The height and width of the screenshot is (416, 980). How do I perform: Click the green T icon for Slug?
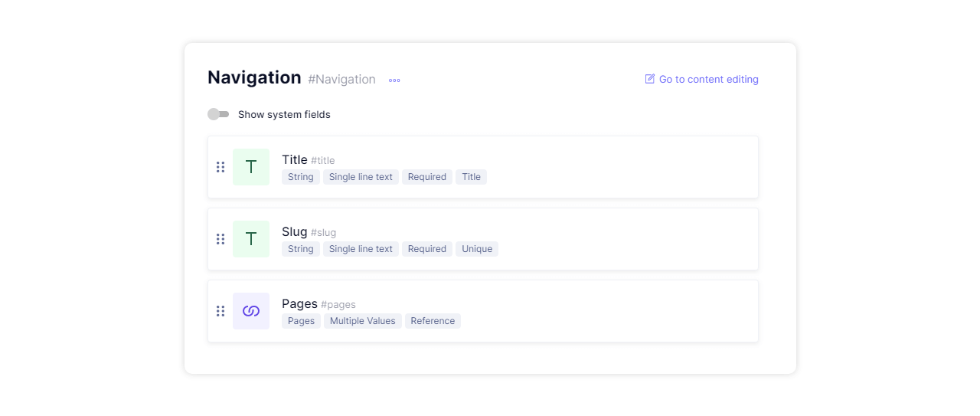point(251,239)
